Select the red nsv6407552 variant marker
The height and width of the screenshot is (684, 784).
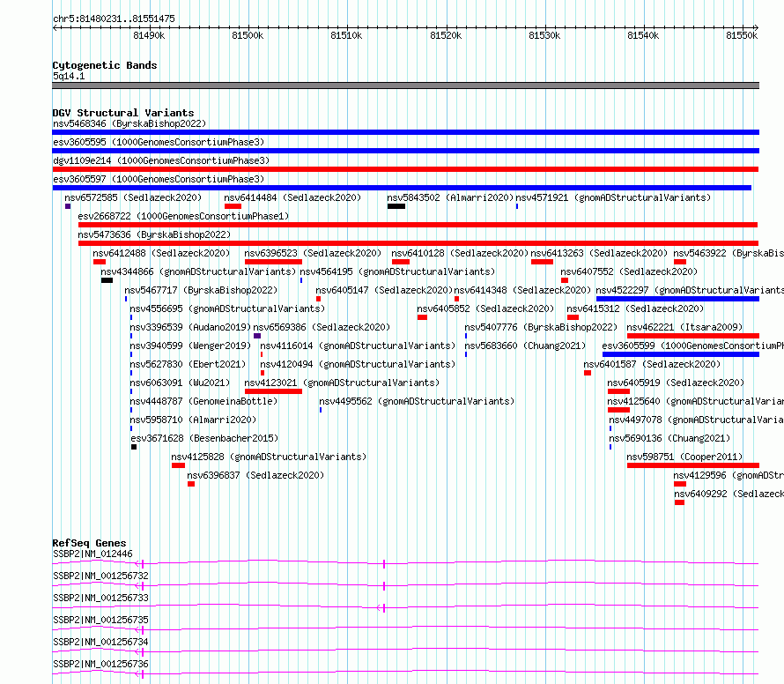point(565,280)
